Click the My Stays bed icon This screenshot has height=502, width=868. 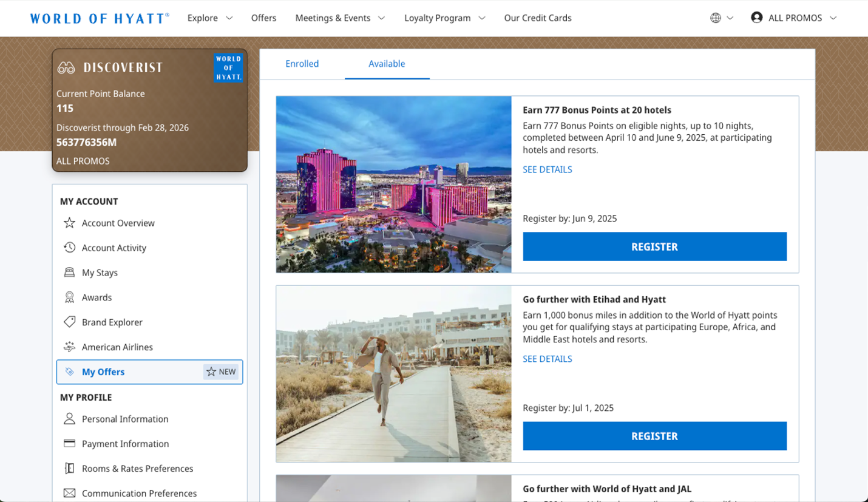coord(69,273)
